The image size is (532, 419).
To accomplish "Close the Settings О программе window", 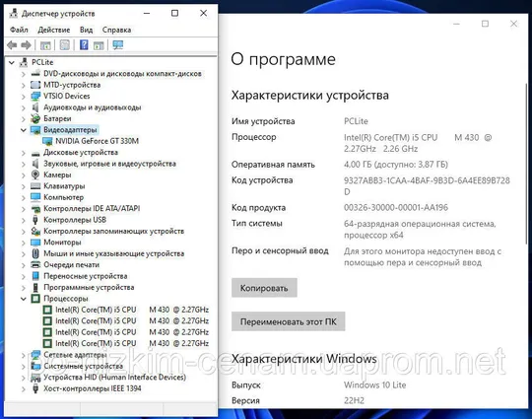I will 514,24.
